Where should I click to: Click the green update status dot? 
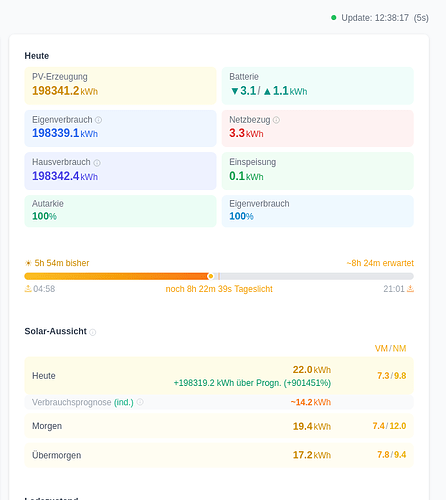[334, 18]
